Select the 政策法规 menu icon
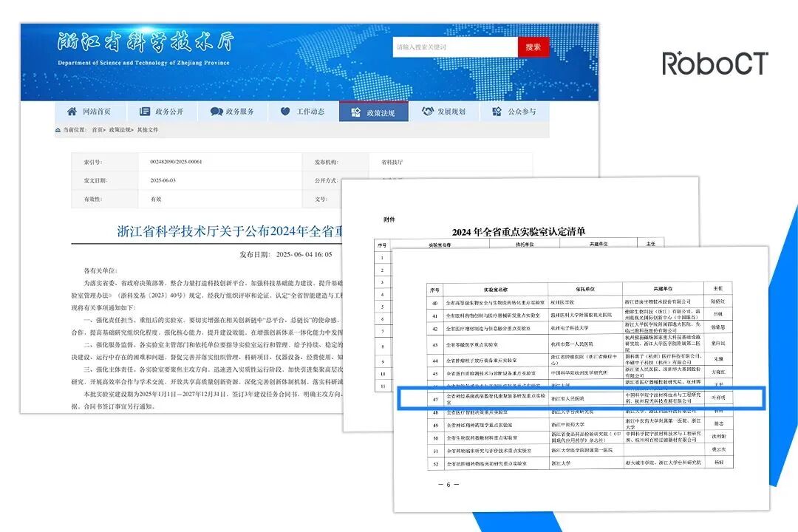The image size is (798, 532). 355,111
